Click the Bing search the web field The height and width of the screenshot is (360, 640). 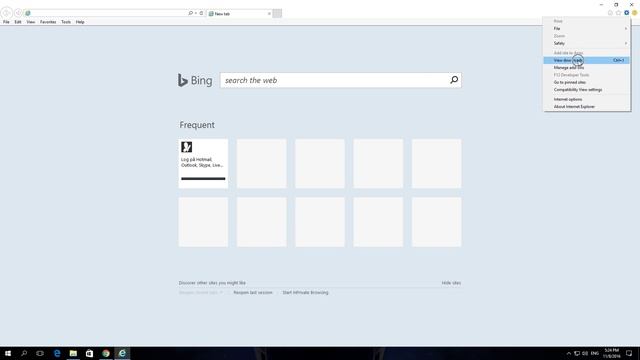(x=335, y=80)
